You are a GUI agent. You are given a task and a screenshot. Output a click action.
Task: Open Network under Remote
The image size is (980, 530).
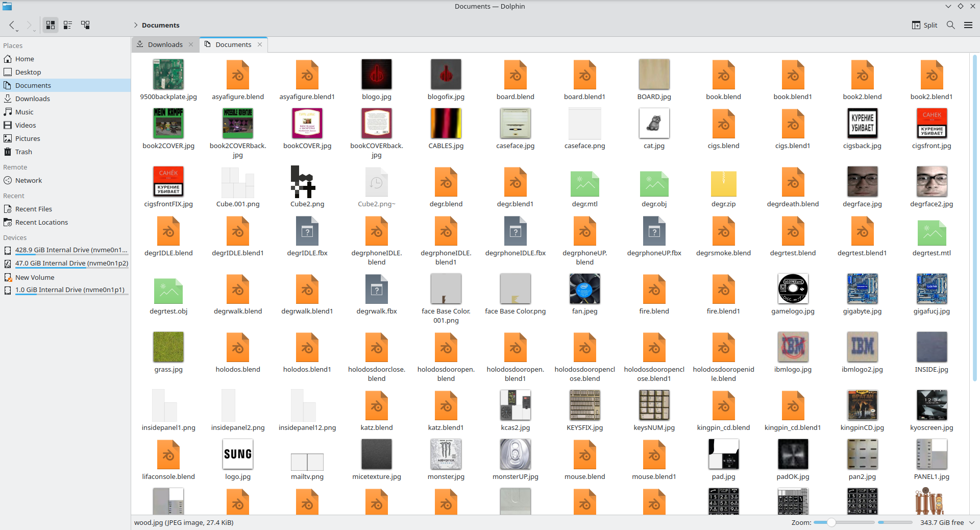point(65,180)
